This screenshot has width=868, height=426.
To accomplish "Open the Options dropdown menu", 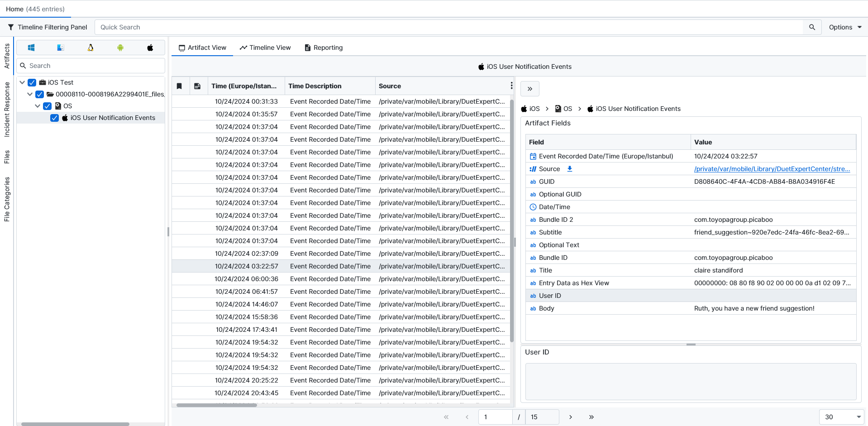I will point(845,27).
